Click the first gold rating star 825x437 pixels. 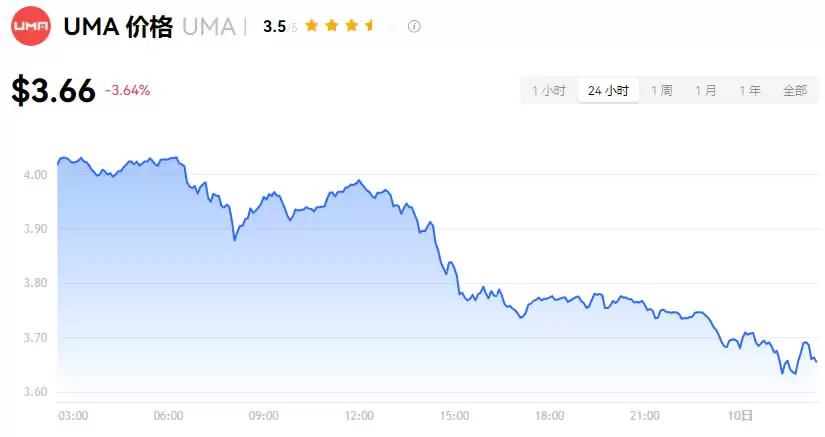coord(312,26)
